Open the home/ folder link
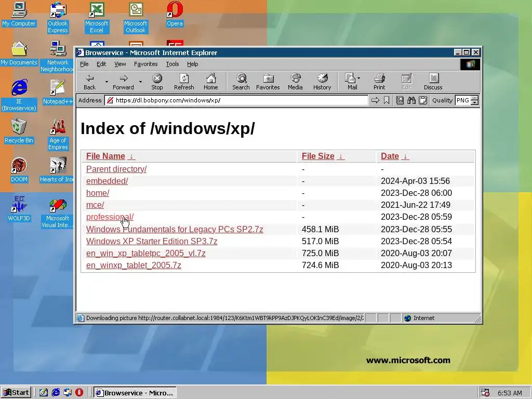This screenshot has width=532, height=399. coord(98,193)
